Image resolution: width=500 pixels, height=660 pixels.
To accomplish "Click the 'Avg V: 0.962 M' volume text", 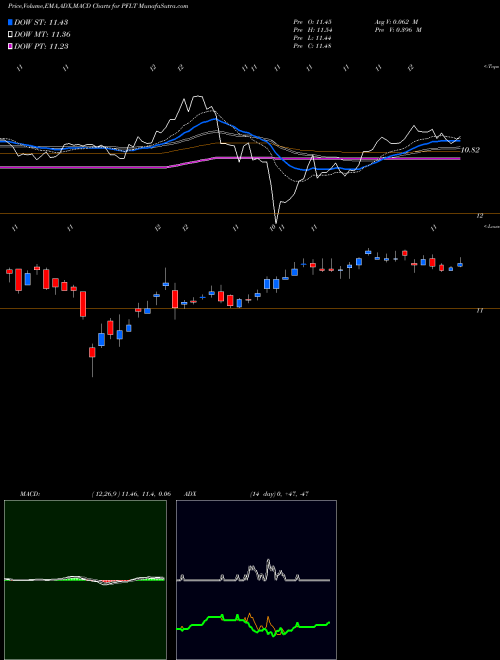I will [396, 21].
